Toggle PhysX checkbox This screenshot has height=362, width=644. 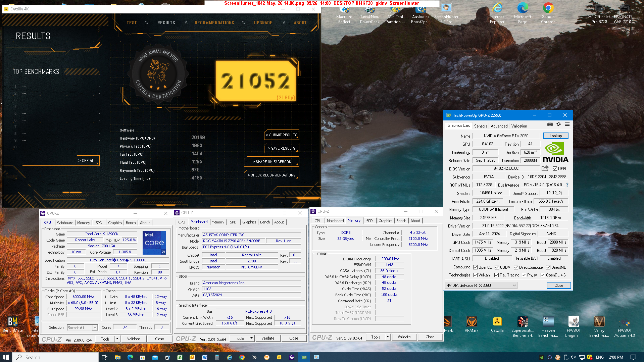pos(524,275)
